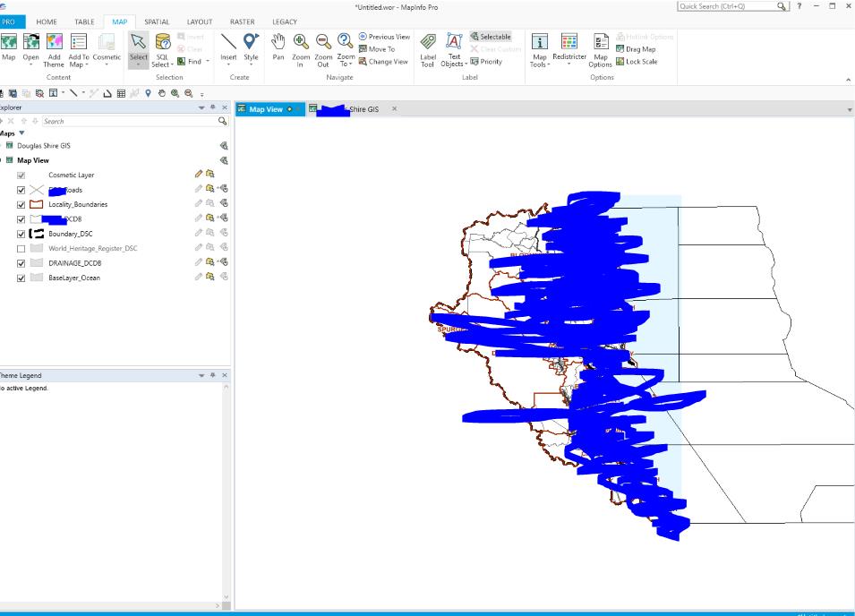
Task: Click Move To button
Action: coord(376,49)
